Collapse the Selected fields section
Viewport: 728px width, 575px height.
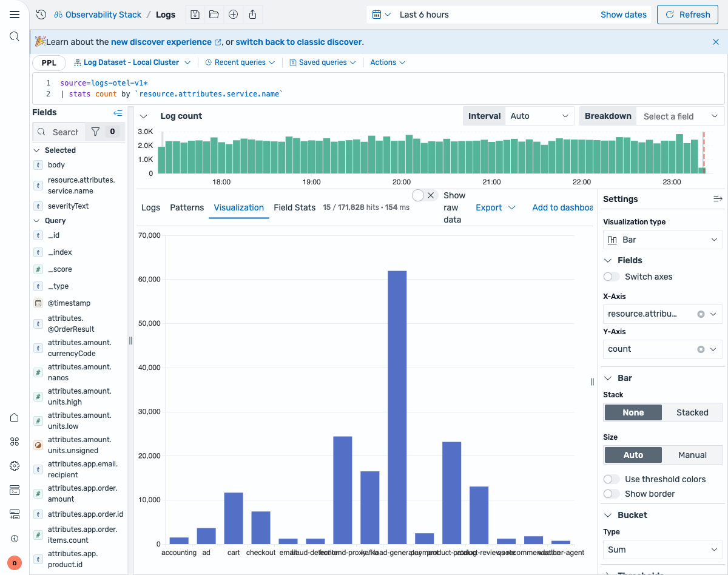tap(38, 150)
